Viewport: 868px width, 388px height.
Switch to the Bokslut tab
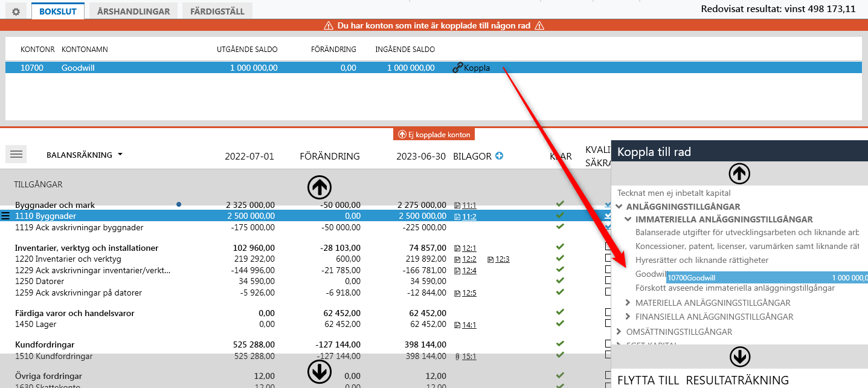(58, 11)
